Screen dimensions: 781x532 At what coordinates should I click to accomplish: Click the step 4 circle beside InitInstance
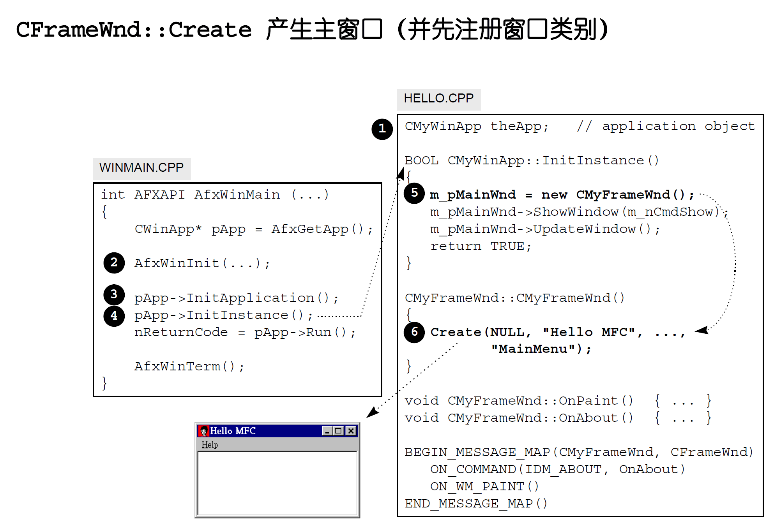click(114, 315)
